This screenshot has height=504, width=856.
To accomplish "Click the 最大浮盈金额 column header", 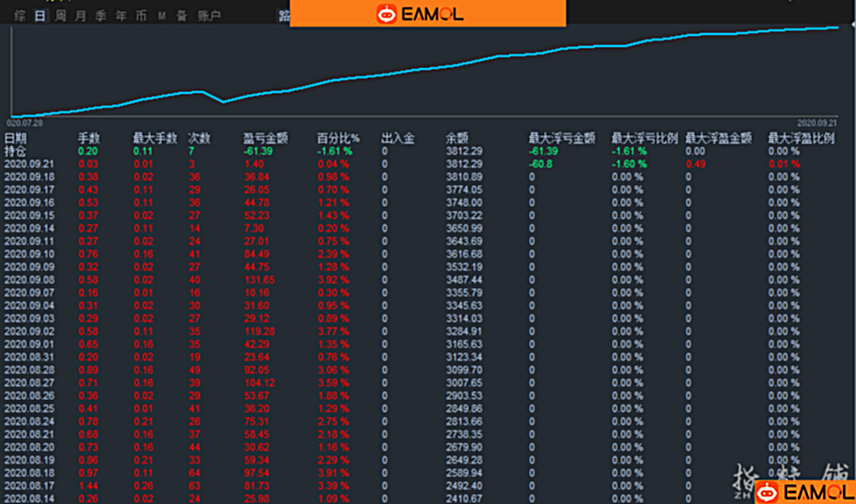I will coord(719,139).
